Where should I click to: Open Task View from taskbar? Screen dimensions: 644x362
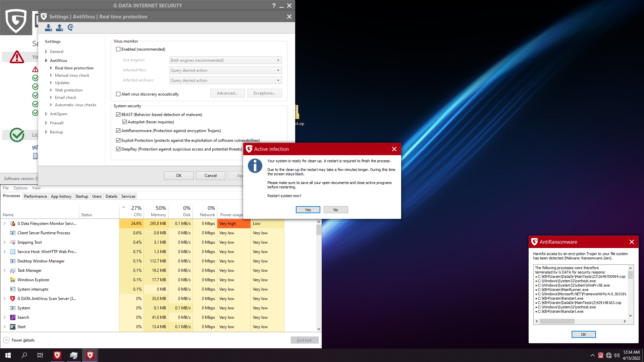pos(40,355)
